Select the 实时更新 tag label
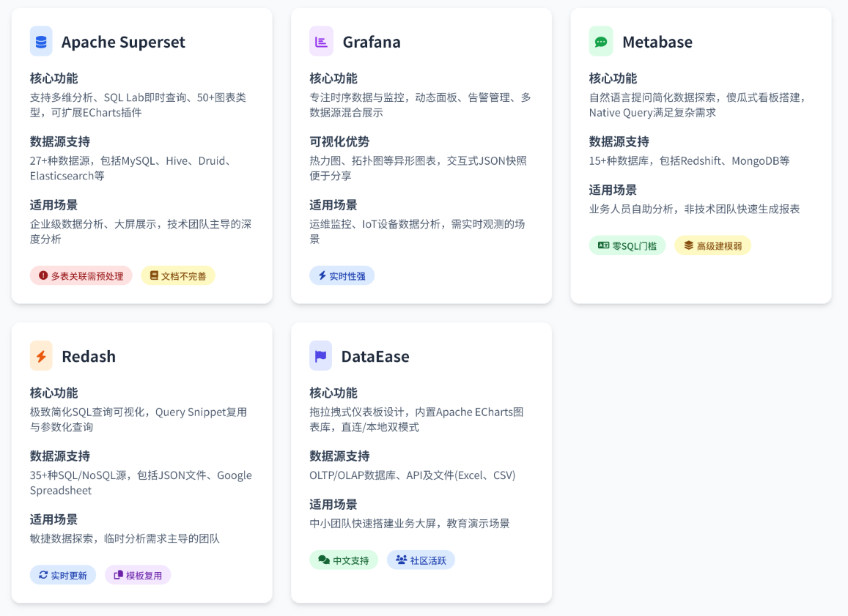 pos(69,576)
